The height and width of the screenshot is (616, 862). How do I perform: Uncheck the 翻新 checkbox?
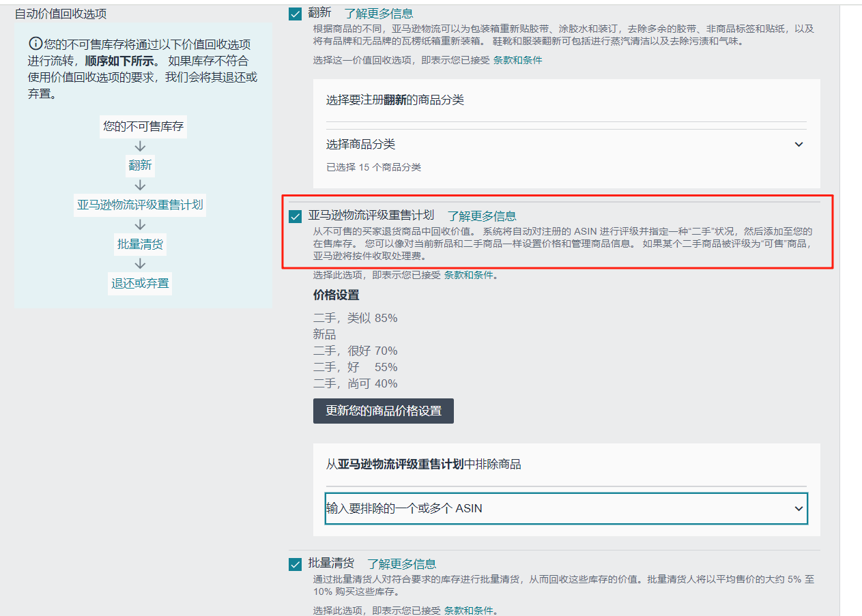296,14
